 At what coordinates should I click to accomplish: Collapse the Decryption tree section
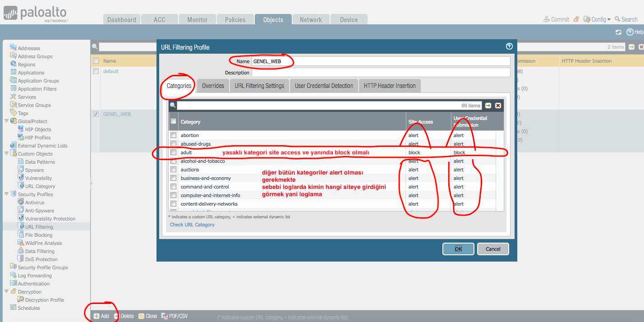tap(5, 291)
